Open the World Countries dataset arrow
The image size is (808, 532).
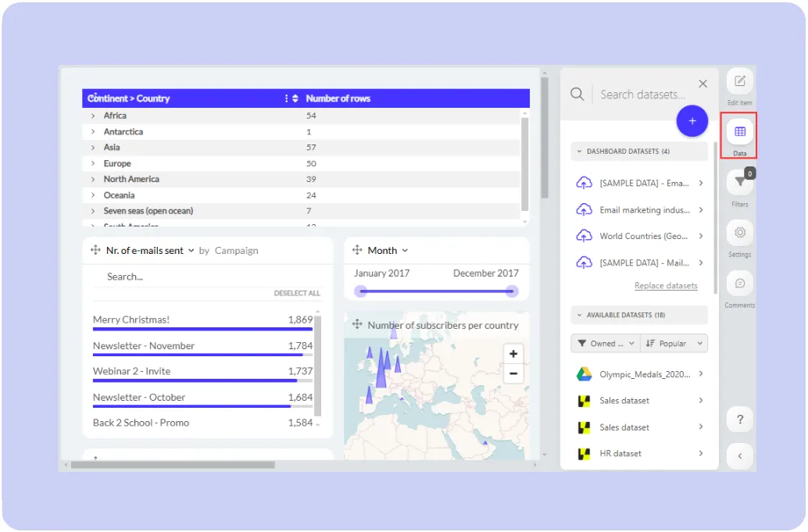coord(701,236)
